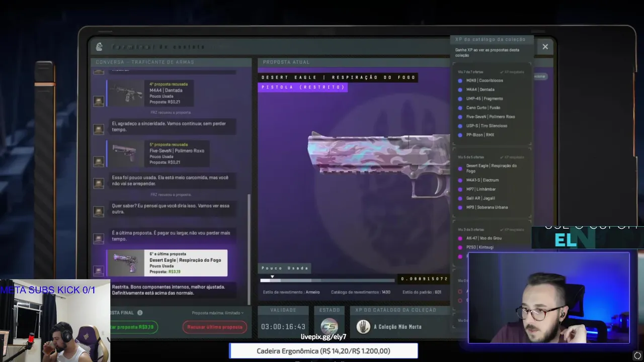Click the terminal logo icon in header
This screenshot has width=644, height=362.
(x=99, y=47)
